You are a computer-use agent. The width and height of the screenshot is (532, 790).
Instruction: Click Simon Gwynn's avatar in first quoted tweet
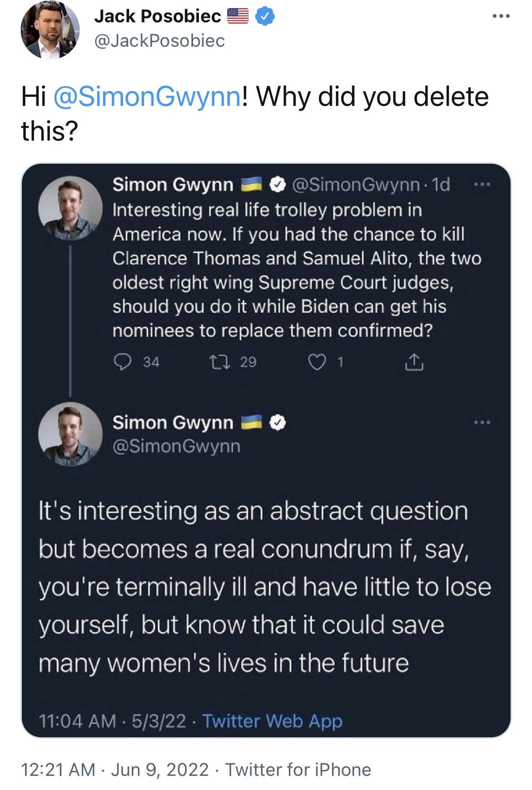[70, 208]
